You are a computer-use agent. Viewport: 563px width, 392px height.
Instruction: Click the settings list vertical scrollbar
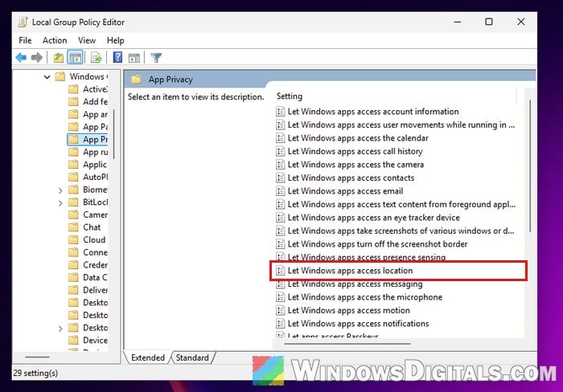tap(530, 165)
